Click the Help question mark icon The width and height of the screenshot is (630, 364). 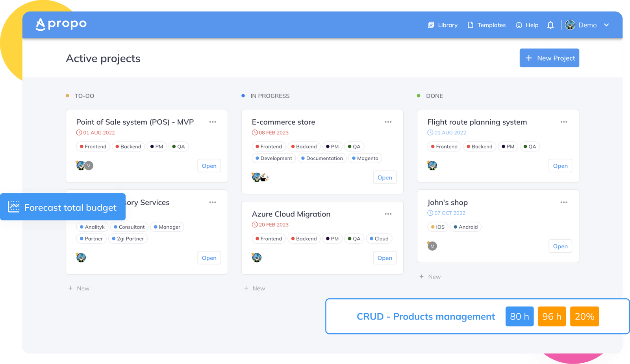point(518,25)
